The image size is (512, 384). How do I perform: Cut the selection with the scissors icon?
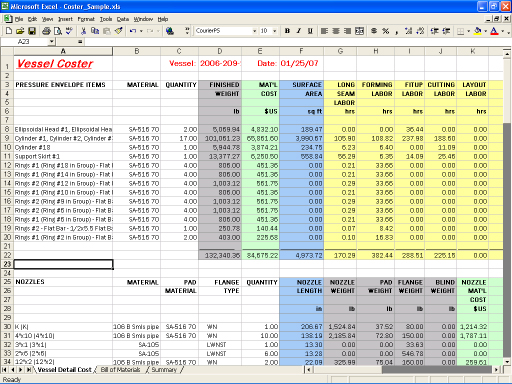coord(84,31)
